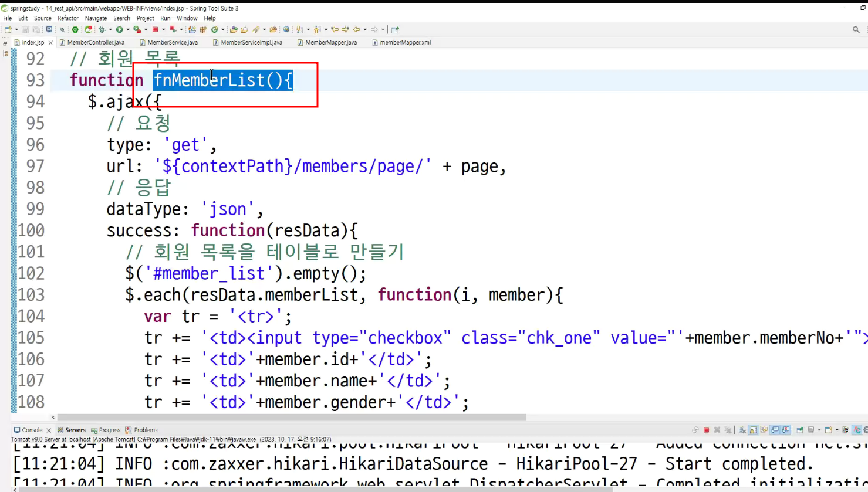Click Remove All Terminated Launches icon
This screenshot has height=492, width=868.
728,430
